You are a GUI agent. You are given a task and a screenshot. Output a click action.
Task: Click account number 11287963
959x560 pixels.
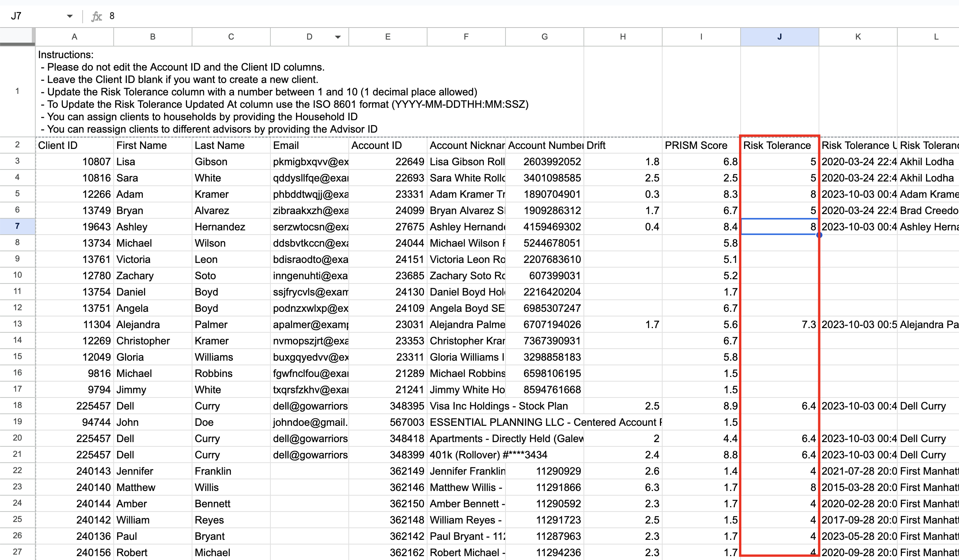pos(545,536)
